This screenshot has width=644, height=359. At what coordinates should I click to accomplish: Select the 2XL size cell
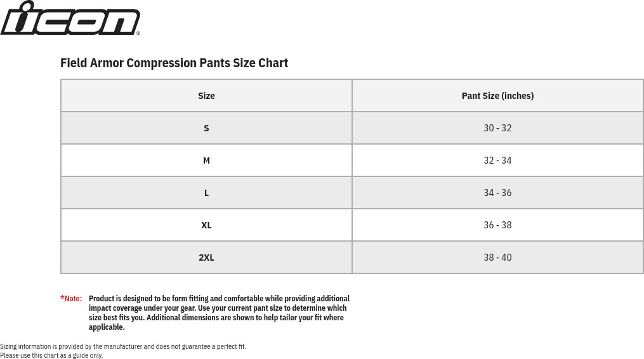coord(206,258)
